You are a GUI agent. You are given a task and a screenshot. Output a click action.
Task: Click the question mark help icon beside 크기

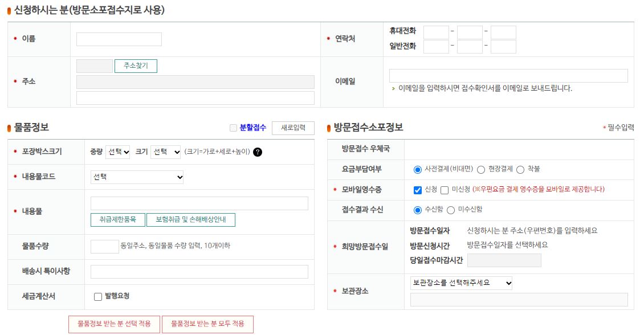click(256, 152)
